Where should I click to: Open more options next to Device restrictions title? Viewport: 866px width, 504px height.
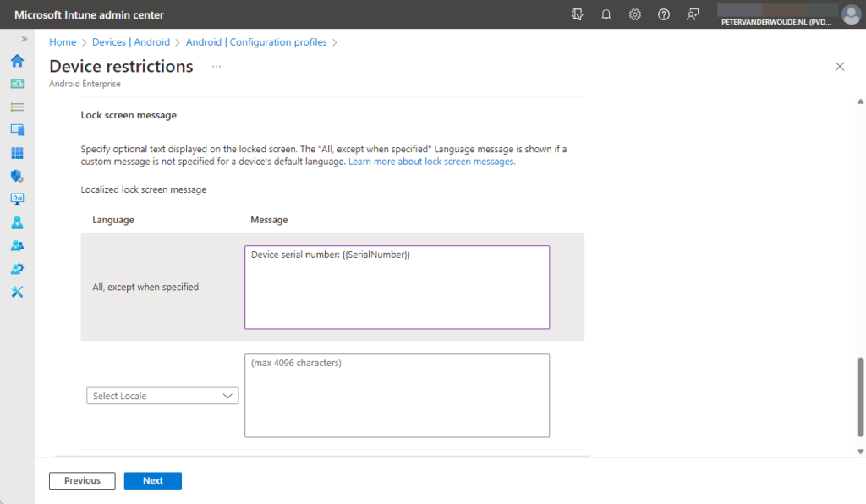pyautogui.click(x=216, y=67)
